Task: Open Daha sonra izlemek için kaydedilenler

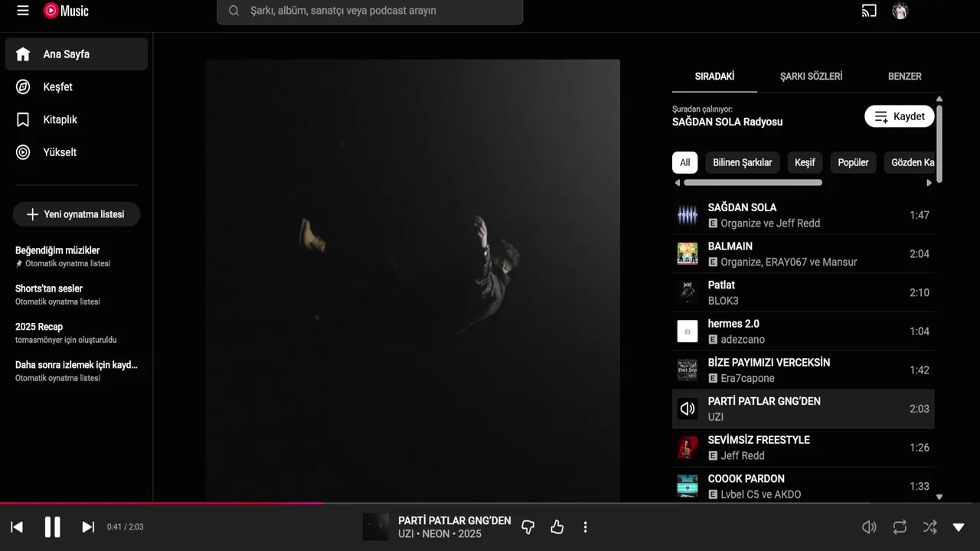Action: [77, 371]
